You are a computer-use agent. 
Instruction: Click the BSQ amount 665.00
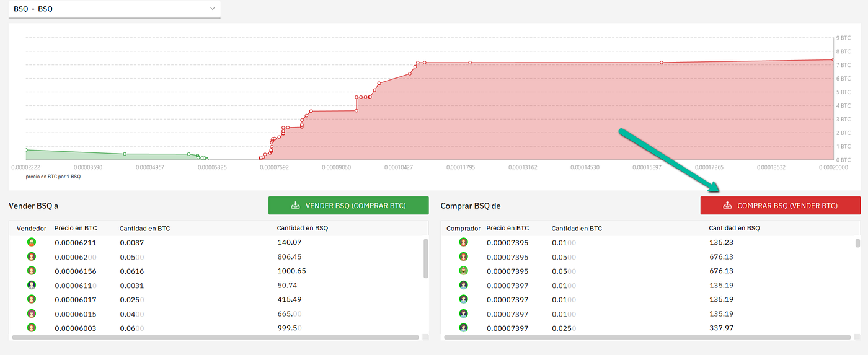289,313
